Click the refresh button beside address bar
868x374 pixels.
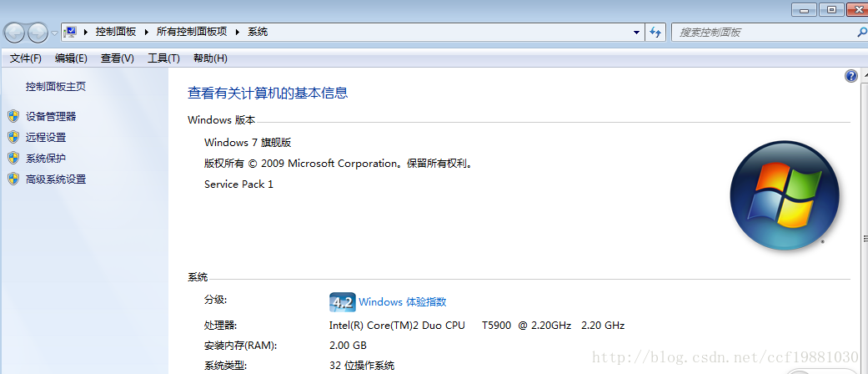point(655,32)
